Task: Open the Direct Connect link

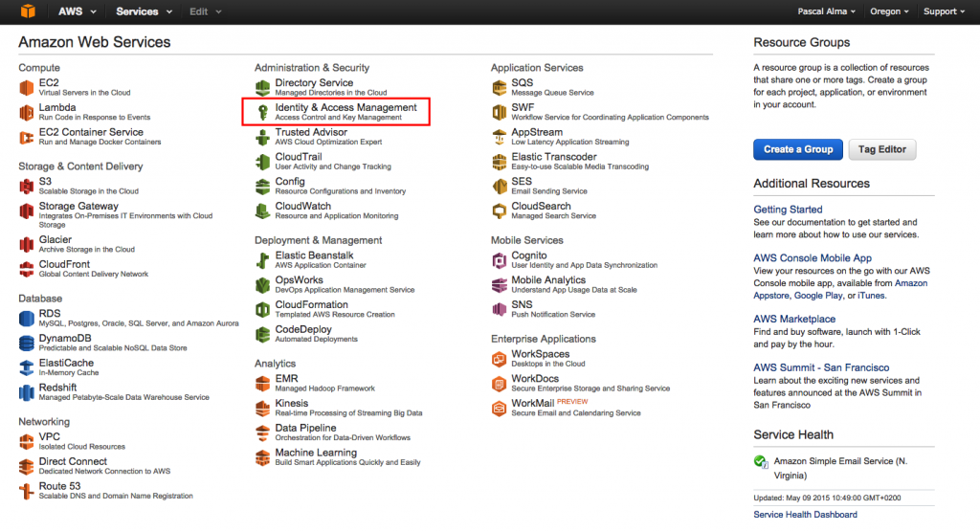Action: pos(73,461)
